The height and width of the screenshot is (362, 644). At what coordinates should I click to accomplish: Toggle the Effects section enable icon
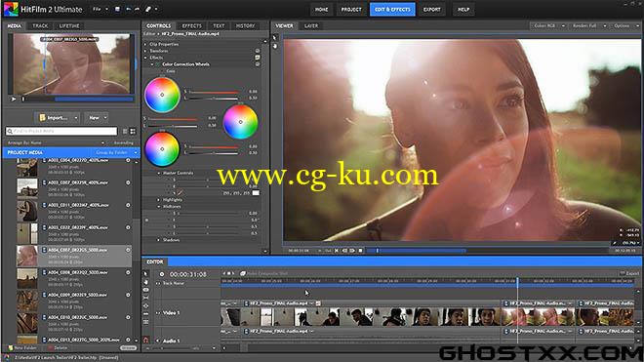pyautogui.click(x=258, y=58)
